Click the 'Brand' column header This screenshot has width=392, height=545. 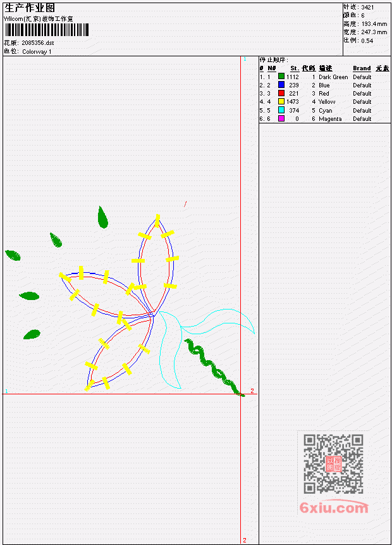[362, 68]
